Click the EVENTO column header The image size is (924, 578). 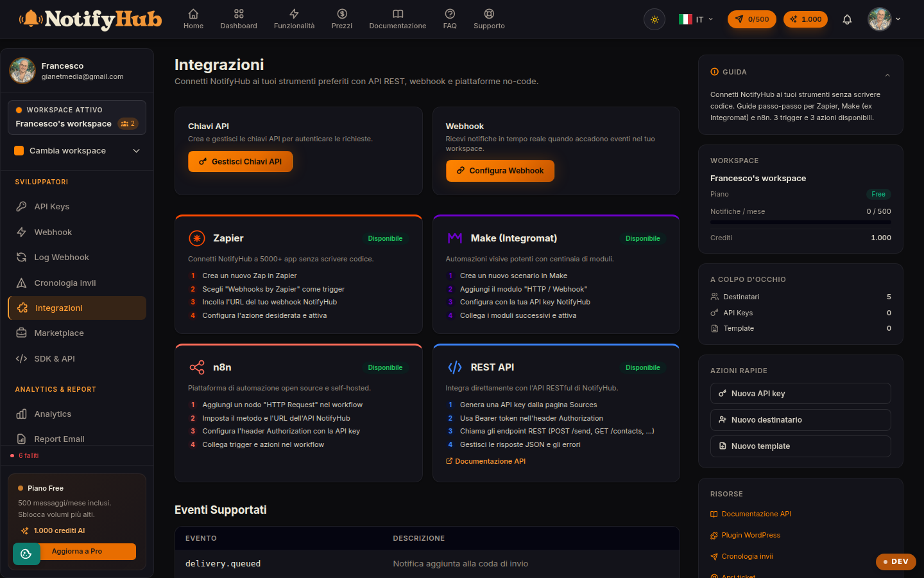coord(201,538)
